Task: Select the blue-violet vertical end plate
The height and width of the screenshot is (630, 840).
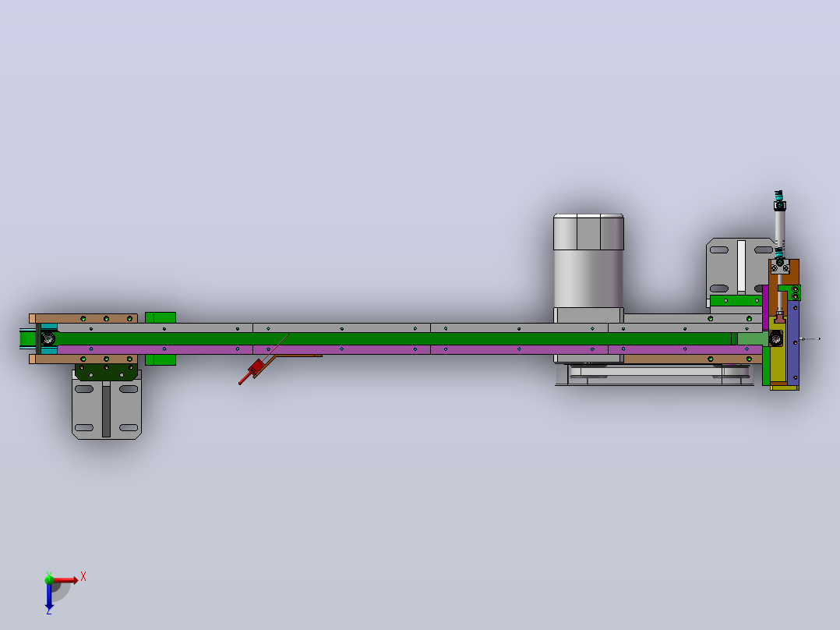Action: coord(793,342)
